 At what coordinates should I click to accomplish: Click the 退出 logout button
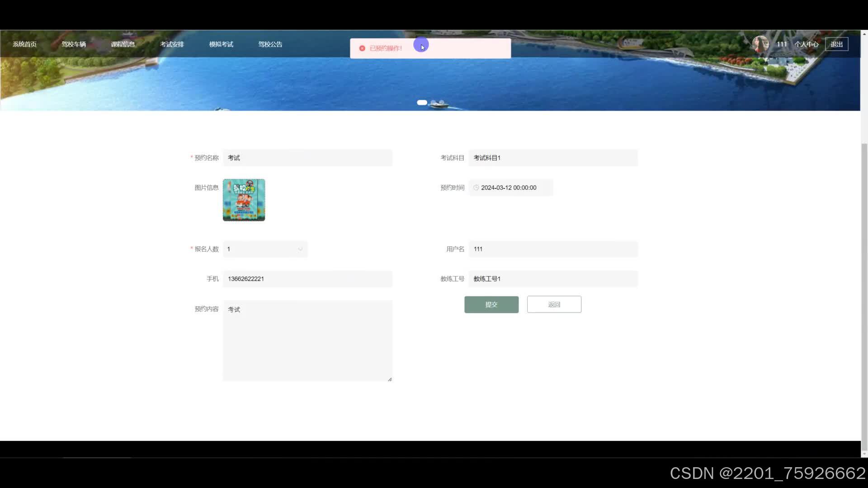[836, 44]
